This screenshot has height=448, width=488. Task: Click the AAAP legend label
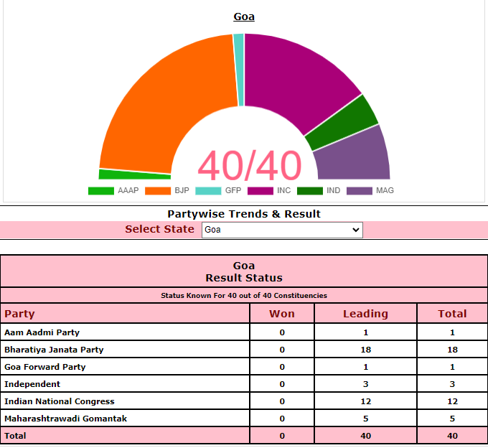click(x=128, y=190)
